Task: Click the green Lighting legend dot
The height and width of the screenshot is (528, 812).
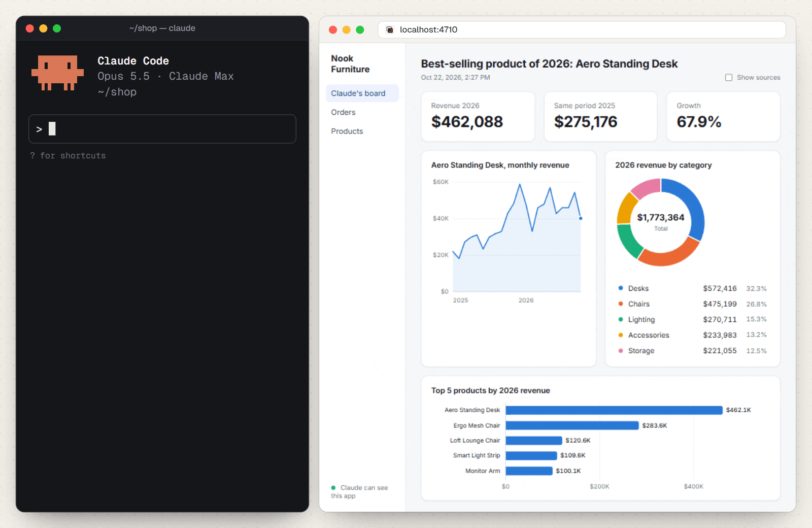Action: (620, 319)
